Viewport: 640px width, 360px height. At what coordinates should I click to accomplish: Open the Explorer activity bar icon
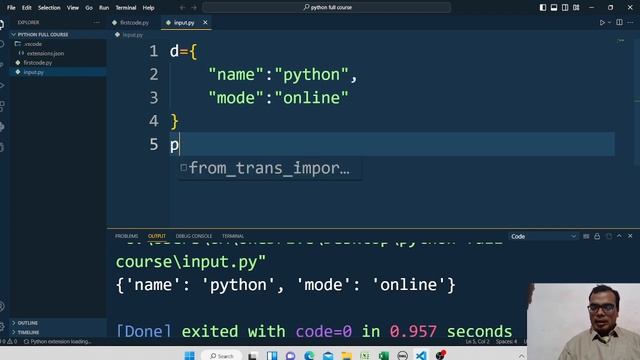coord(2,24)
